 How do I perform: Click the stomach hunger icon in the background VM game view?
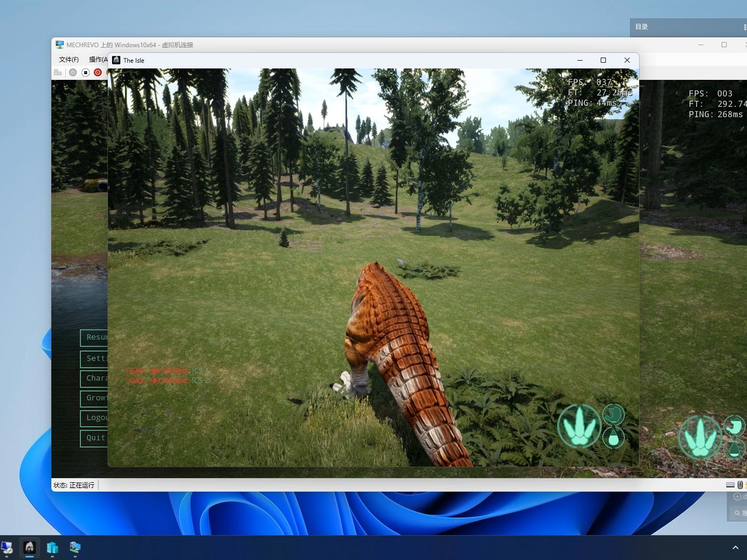(x=735, y=426)
